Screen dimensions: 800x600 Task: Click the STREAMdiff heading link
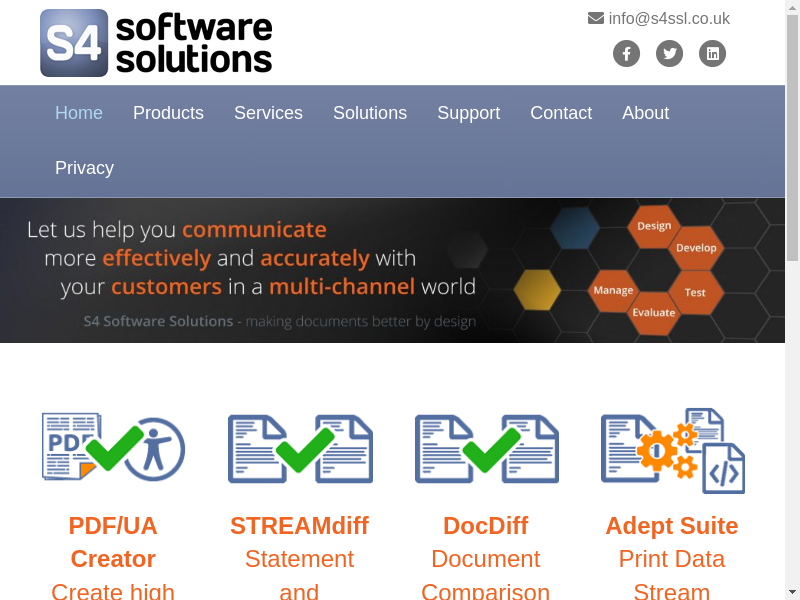299,525
